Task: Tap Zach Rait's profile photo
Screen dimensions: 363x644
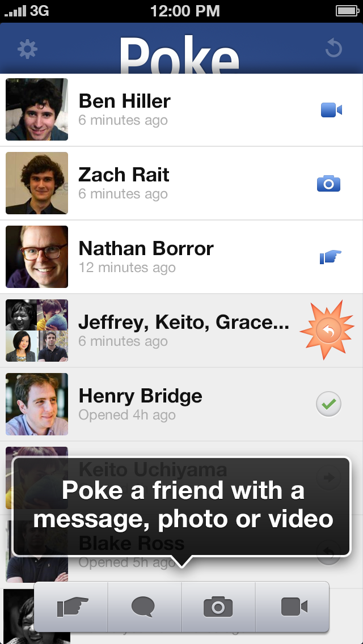Action: (37, 183)
